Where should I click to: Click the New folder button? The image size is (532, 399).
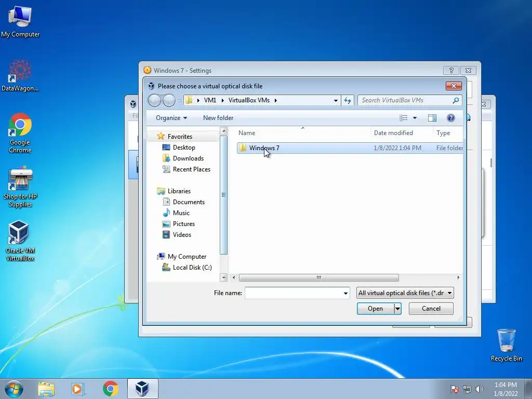(x=218, y=118)
